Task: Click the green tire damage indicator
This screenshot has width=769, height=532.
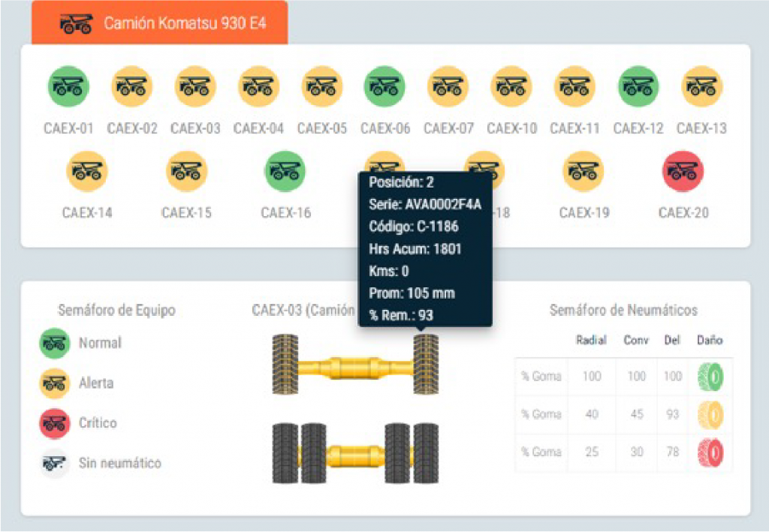Action: coord(710,375)
